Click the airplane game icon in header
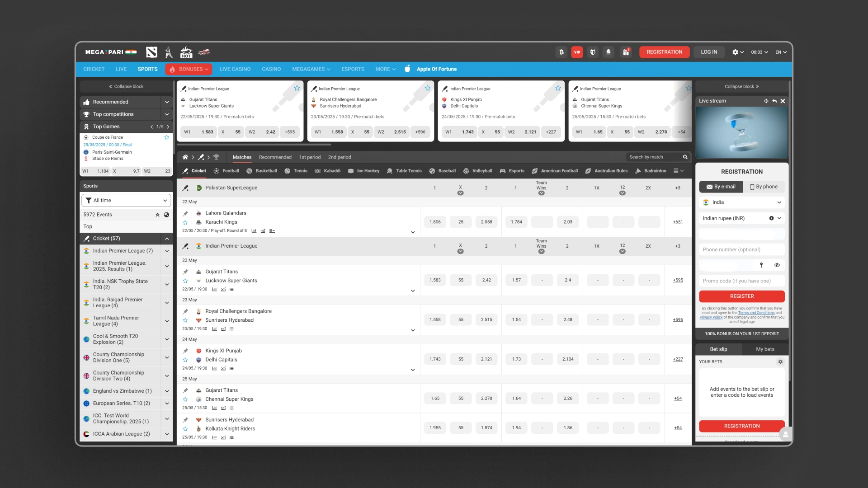This screenshot has width=868, height=488. pyautogui.click(x=204, y=52)
